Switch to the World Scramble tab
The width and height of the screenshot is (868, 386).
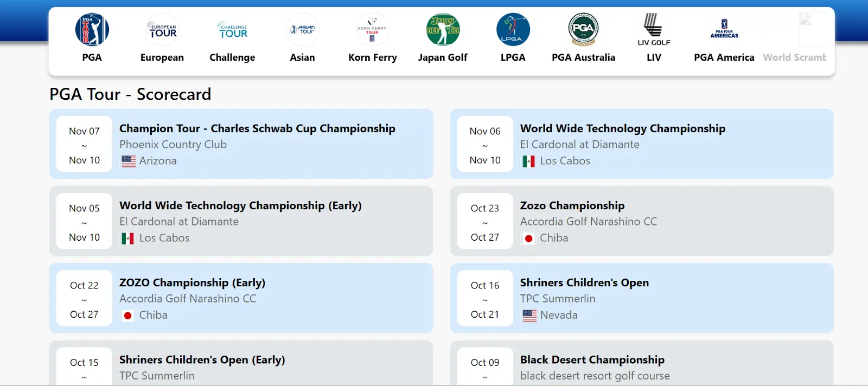coord(795,57)
